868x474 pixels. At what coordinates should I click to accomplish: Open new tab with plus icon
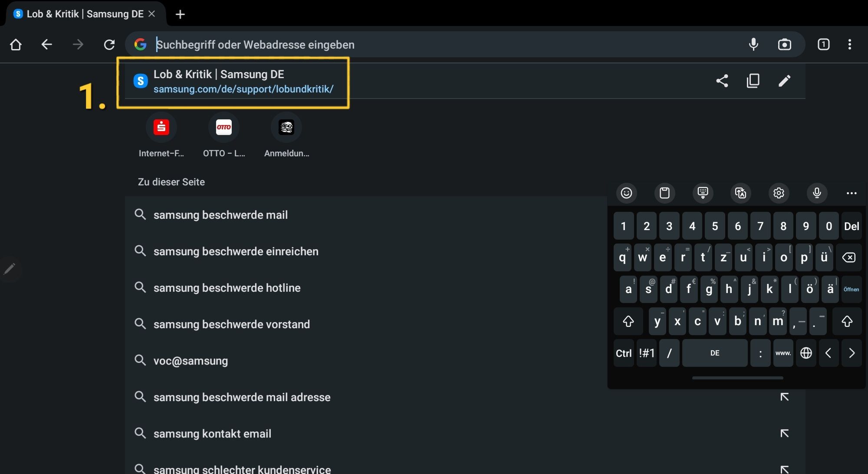coord(180,14)
